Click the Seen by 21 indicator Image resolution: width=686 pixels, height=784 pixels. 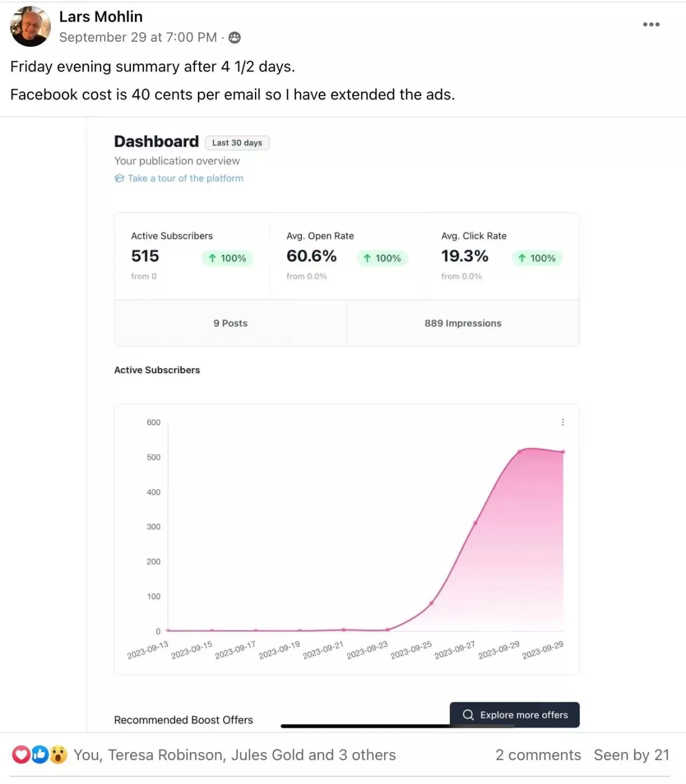tap(631, 755)
